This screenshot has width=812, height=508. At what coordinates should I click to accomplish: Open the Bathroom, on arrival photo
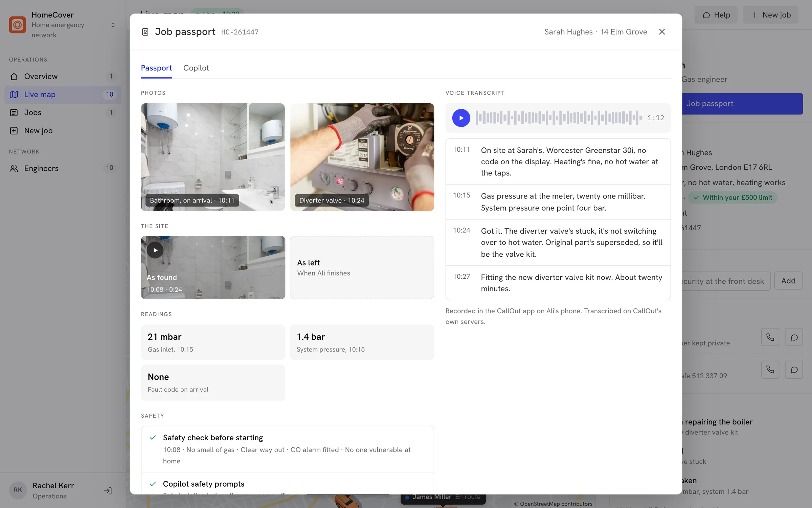(x=213, y=157)
